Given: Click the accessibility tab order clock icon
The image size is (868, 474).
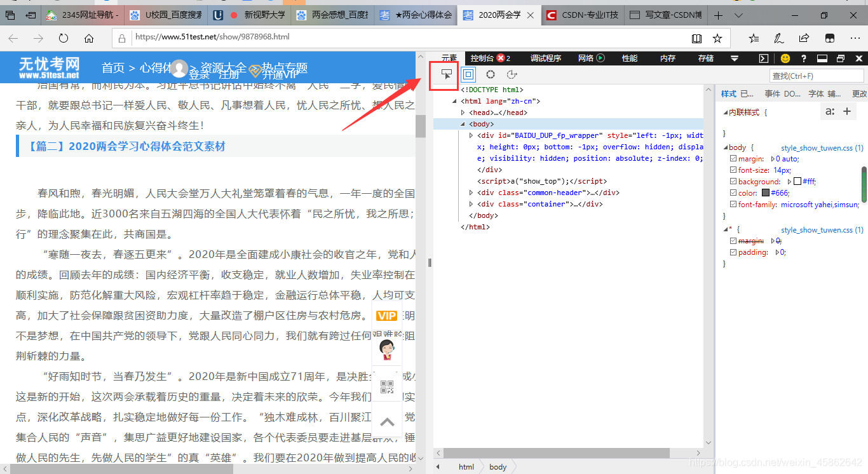Looking at the screenshot, I should tap(512, 74).
